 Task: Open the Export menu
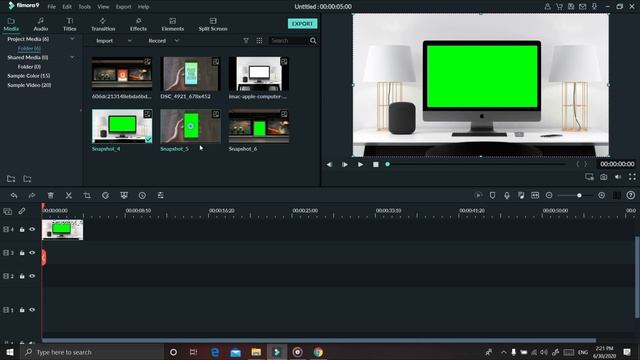point(123,7)
